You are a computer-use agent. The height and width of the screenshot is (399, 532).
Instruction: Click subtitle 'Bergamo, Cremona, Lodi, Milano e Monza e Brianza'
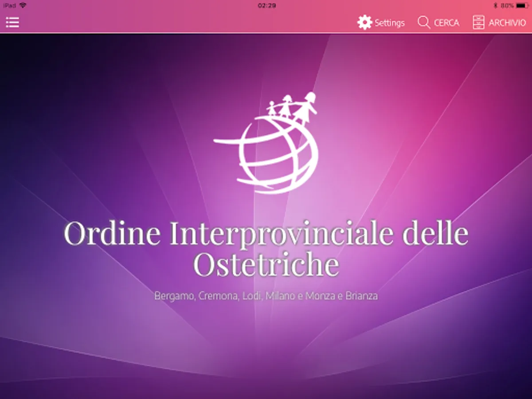coord(266,296)
